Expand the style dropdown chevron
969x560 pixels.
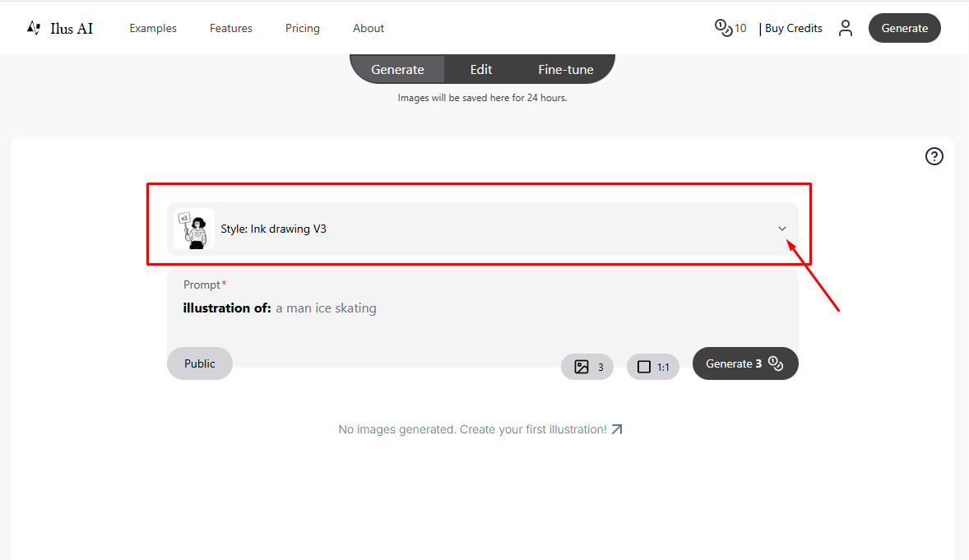[781, 229]
